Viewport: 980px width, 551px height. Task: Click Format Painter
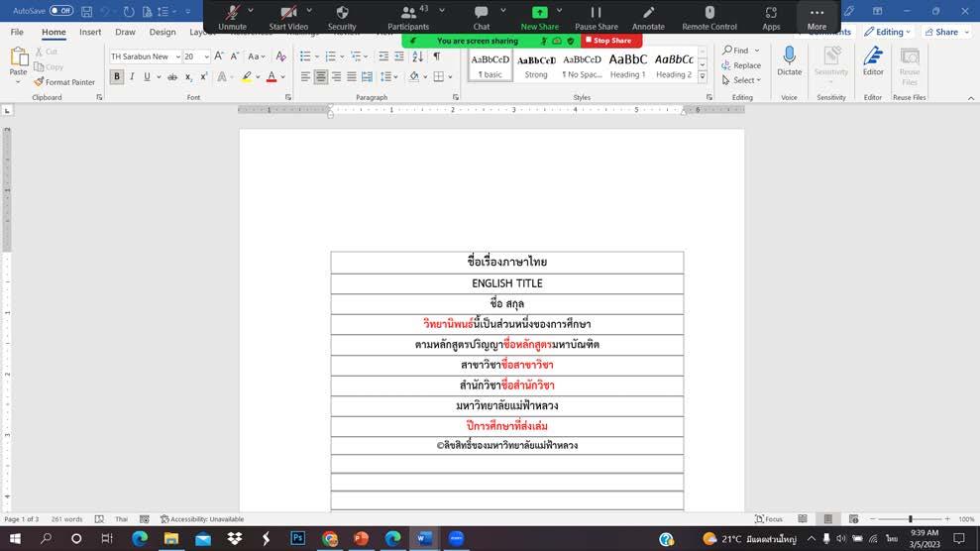pyautogui.click(x=64, y=82)
